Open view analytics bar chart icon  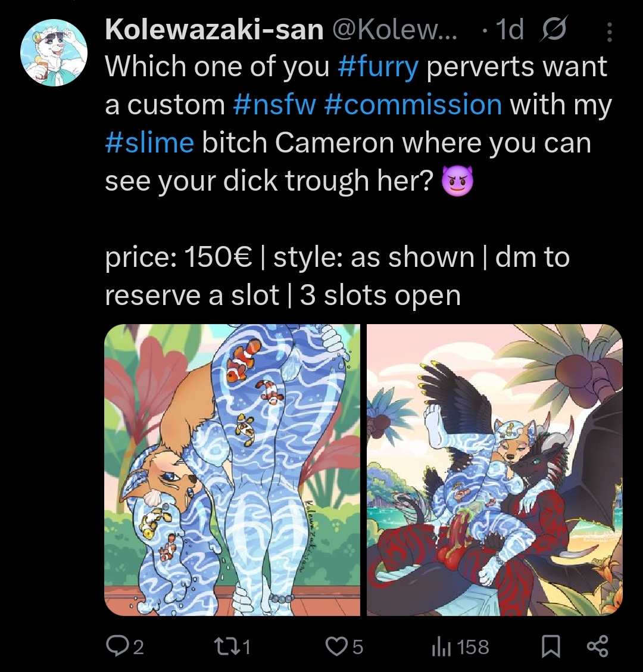tap(441, 647)
